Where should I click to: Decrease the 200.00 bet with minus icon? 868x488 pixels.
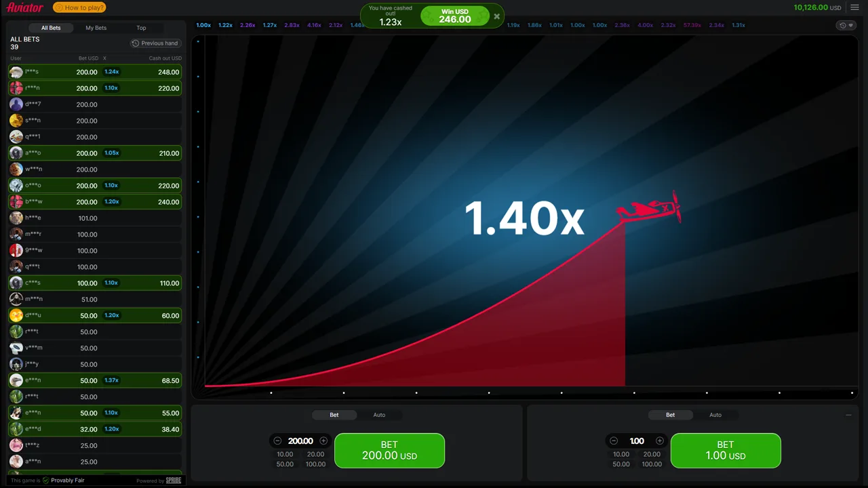coord(277,441)
